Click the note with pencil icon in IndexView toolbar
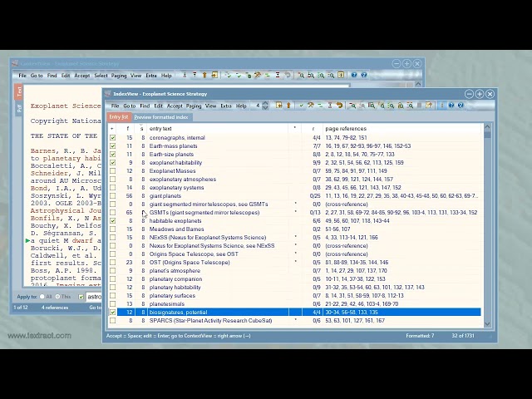Image resolution: width=532 pixels, height=399 pixels. [x=429, y=106]
